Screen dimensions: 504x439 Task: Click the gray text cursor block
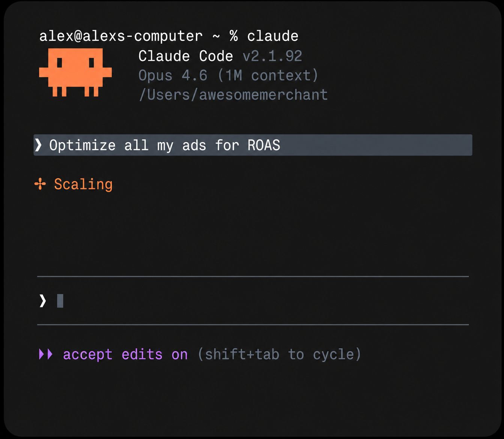point(60,301)
